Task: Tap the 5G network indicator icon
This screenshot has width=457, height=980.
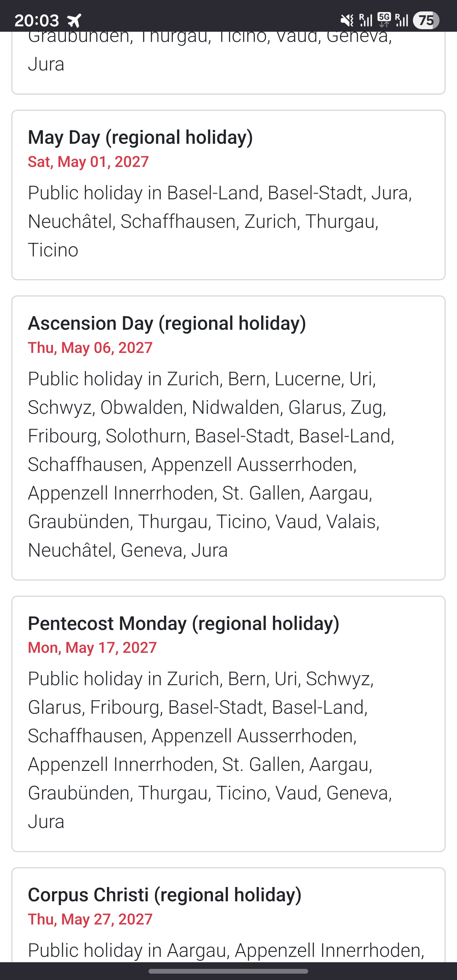Action: [x=384, y=20]
